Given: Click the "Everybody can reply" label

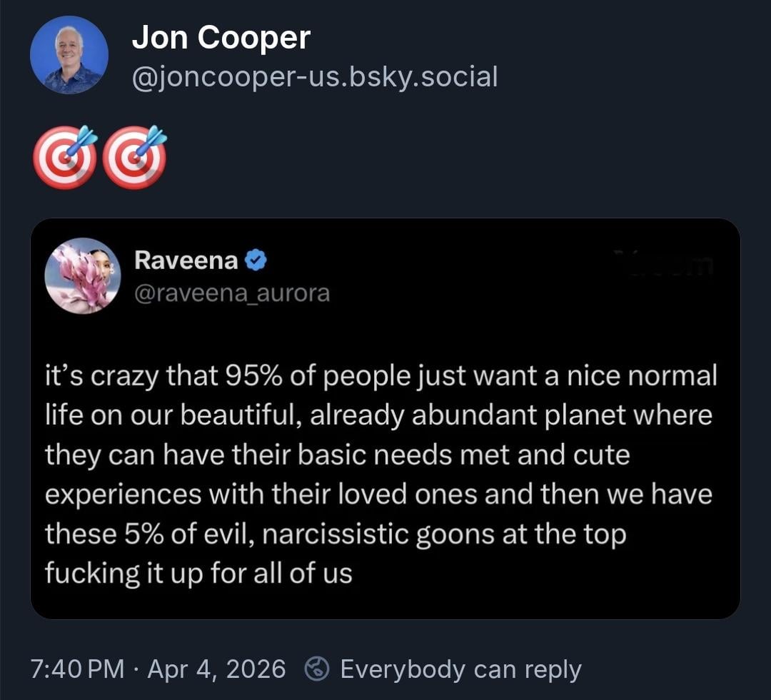Looking at the screenshot, I should pyautogui.click(x=460, y=669).
